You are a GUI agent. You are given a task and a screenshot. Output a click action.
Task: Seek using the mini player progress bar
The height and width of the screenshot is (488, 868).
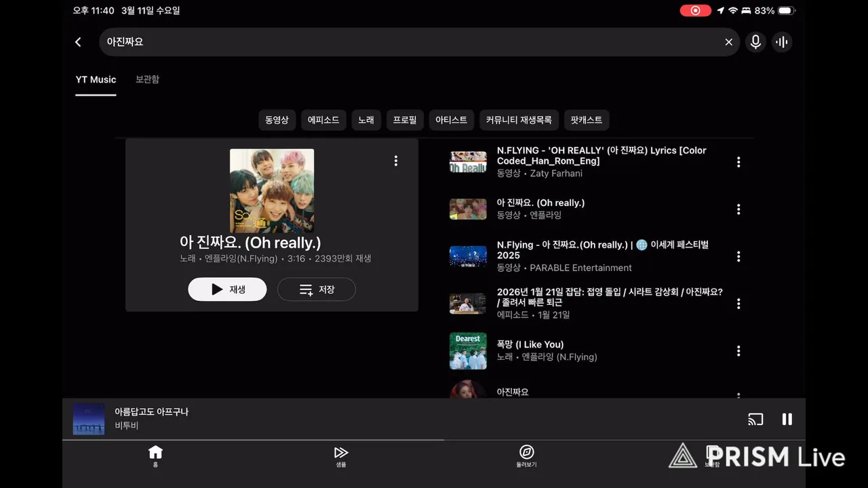pyautogui.click(x=434, y=440)
